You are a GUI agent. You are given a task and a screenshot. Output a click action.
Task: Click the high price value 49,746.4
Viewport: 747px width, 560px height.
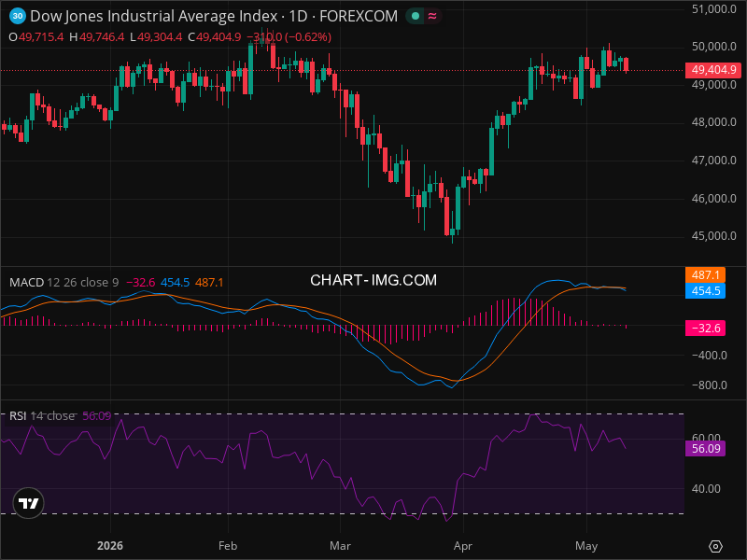[102, 37]
